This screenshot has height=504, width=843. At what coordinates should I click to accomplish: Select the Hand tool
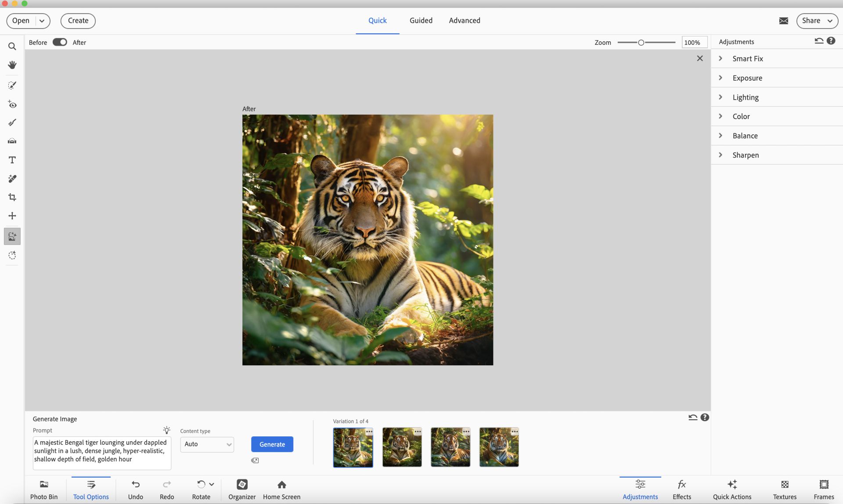[12, 65]
